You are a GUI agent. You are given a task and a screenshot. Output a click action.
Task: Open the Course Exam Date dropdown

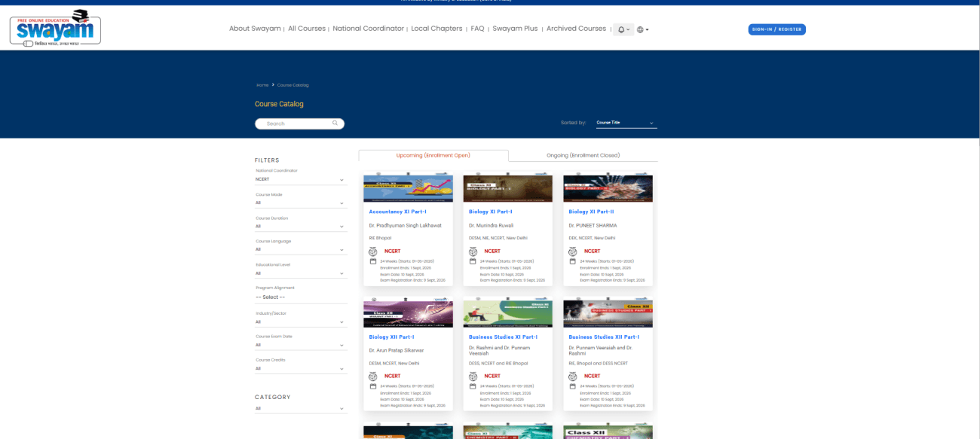[301, 346]
